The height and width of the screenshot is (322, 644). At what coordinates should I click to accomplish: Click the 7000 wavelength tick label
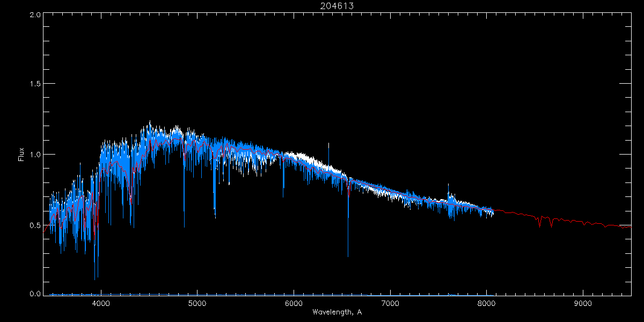[390, 303]
